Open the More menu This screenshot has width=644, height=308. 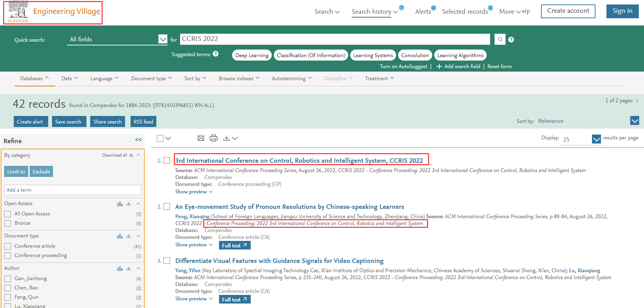click(510, 12)
